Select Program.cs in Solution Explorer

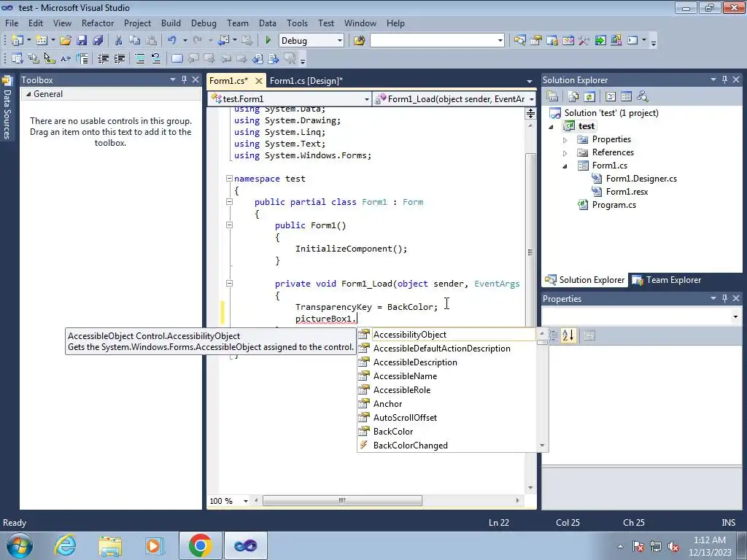[614, 205]
